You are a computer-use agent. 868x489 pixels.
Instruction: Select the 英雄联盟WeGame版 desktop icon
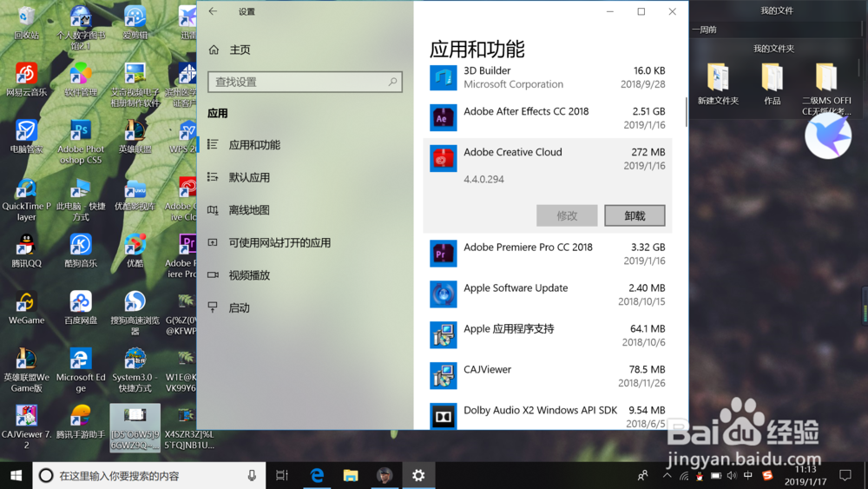coord(26,370)
